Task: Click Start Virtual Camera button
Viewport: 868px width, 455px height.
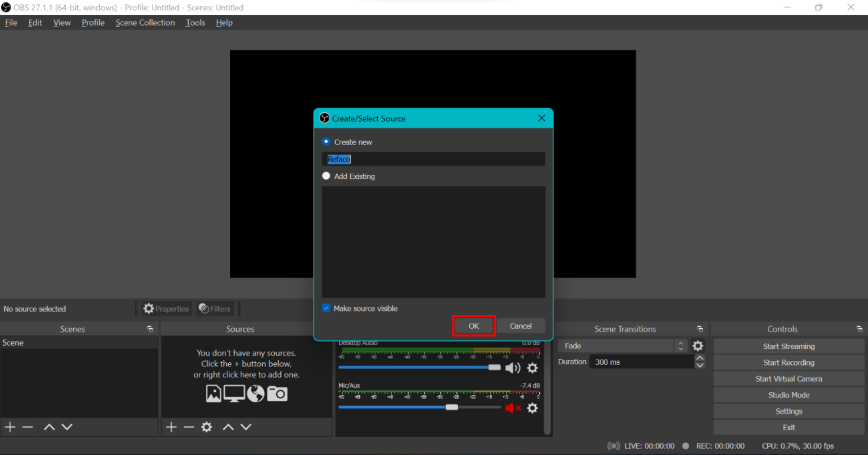Action: [789, 379]
